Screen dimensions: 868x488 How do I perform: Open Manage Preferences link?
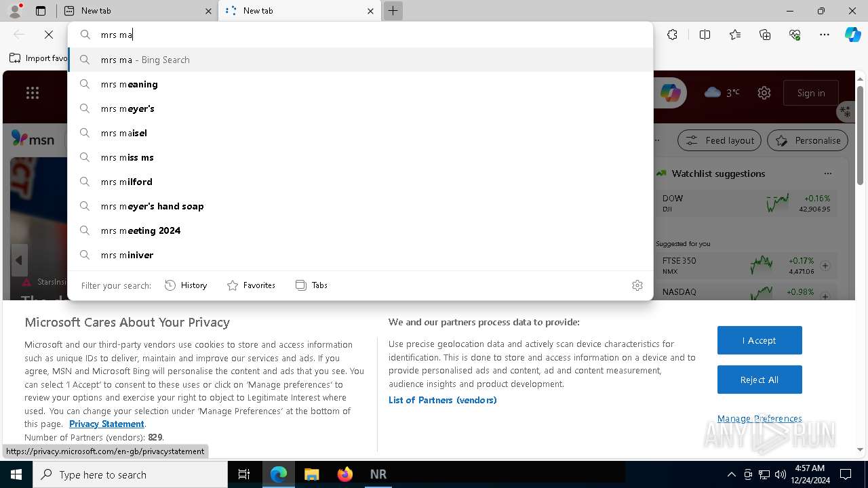coord(759,419)
